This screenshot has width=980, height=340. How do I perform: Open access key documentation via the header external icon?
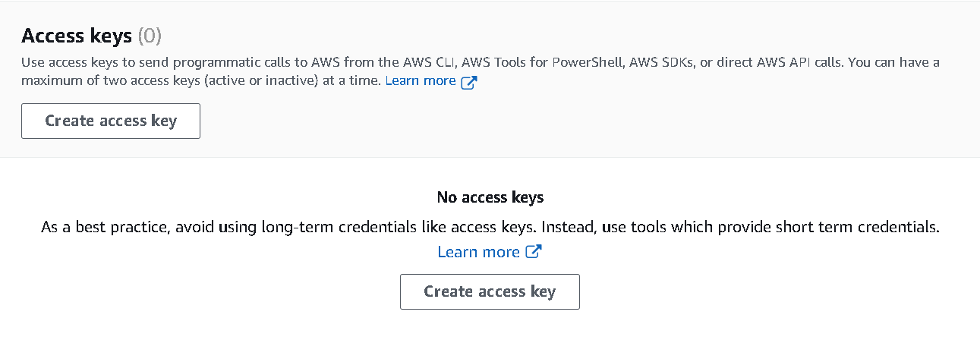tap(469, 81)
